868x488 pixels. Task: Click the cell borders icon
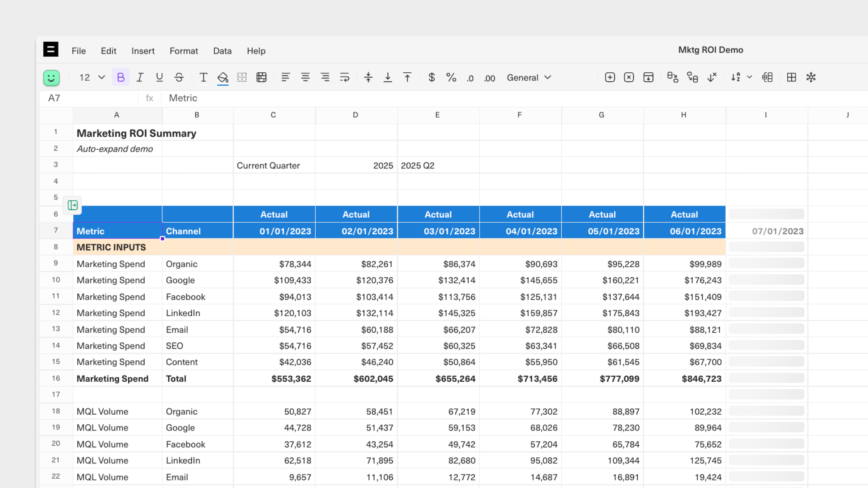pos(242,77)
